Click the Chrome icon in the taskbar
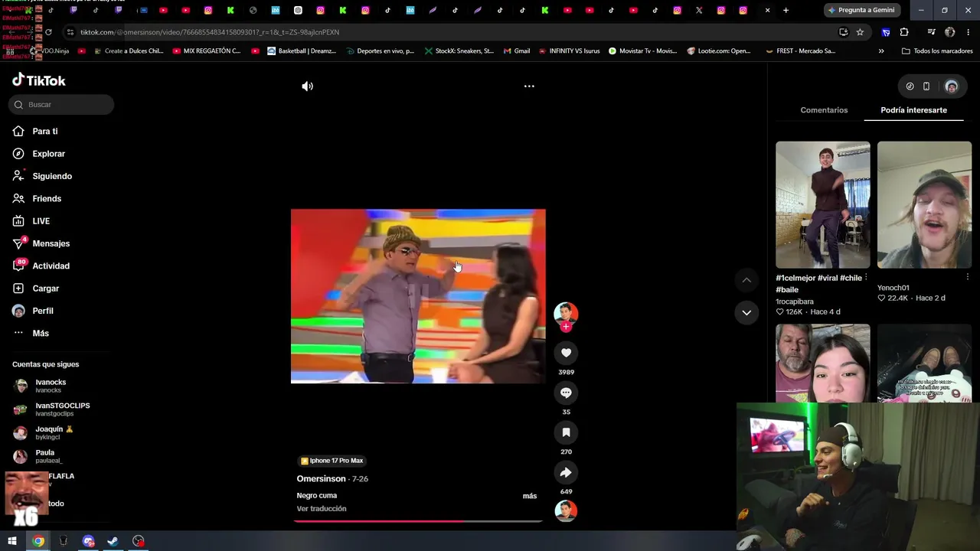This screenshot has height=551, width=980. pyautogui.click(x=38, y=541)
